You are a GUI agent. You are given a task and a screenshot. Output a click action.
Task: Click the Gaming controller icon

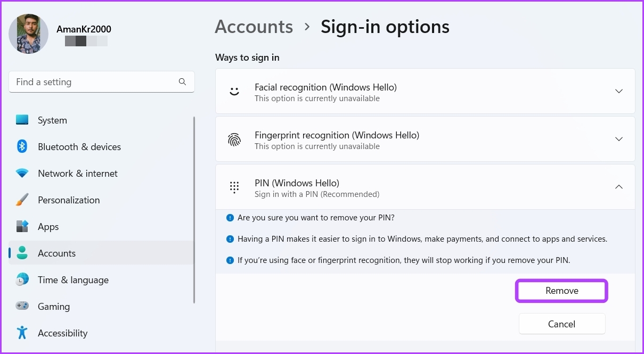pos(22,307)
